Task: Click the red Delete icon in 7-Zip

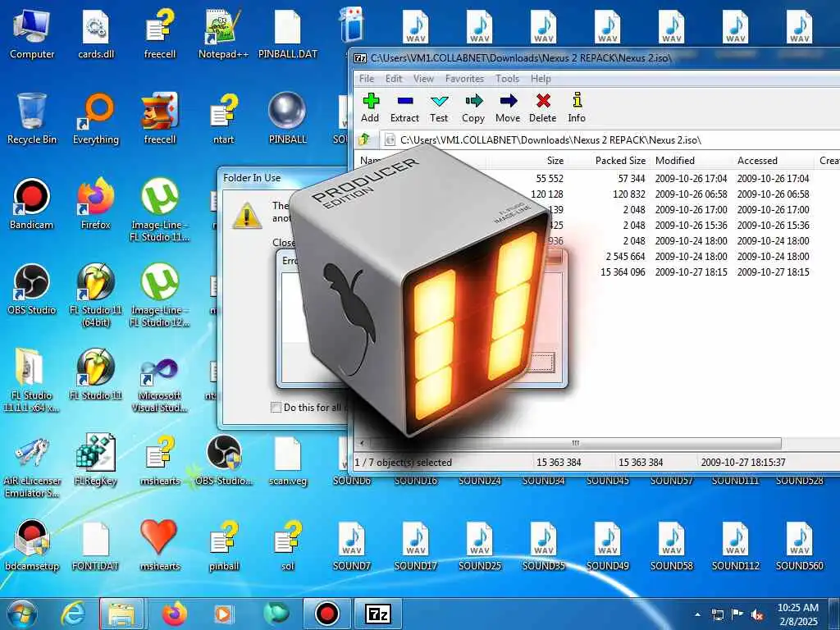Action: tap(543, 107)
